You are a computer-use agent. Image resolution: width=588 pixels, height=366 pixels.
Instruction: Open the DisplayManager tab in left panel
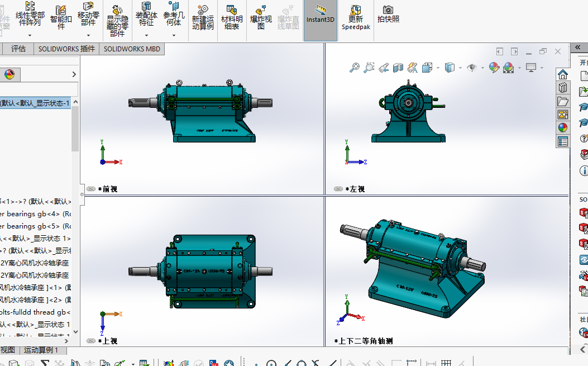9,74
